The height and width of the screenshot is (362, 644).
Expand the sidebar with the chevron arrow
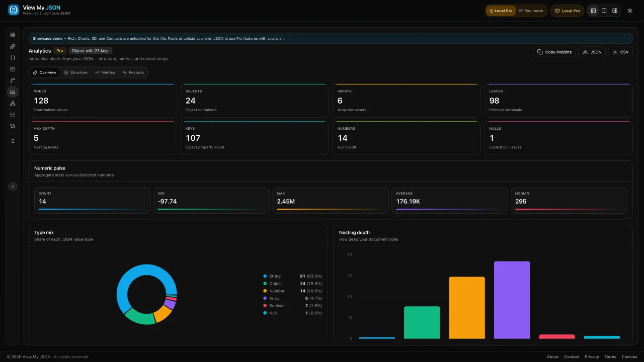click(13, 187)
